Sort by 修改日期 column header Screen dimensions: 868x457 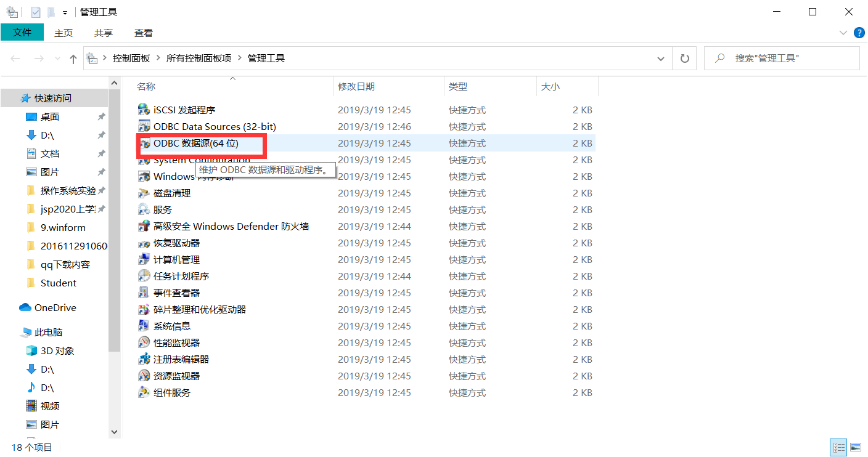click(388, 87)
